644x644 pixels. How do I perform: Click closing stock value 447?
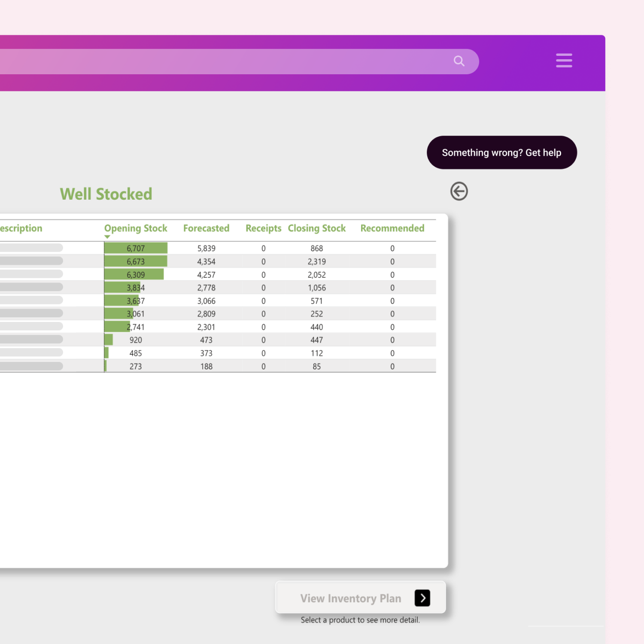coord(317,340)
